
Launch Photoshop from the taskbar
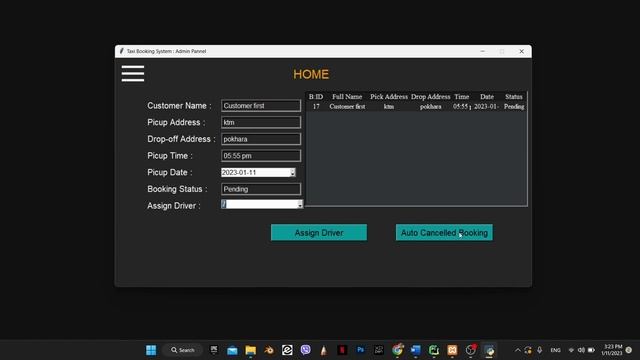point(360,350)
